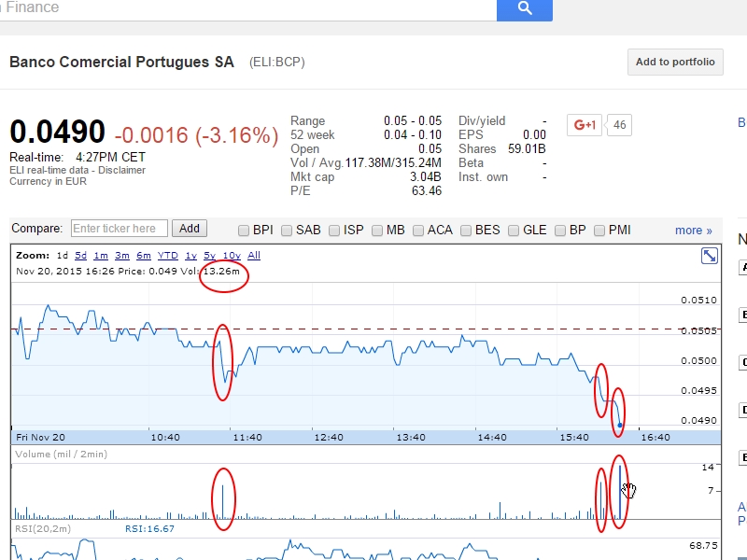747x560 pixels.
Task: Set chart zoom to 1d
Action: (63, 256)
